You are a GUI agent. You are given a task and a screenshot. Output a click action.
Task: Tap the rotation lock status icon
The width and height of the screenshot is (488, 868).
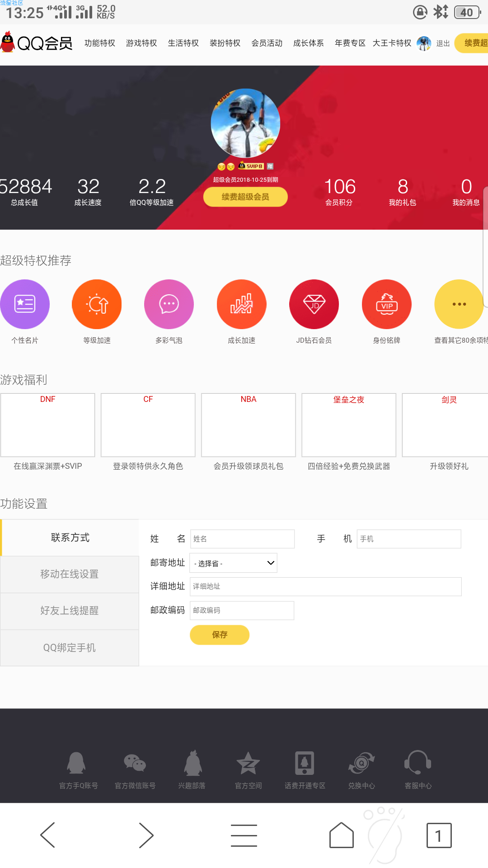(x=420, y=12)
